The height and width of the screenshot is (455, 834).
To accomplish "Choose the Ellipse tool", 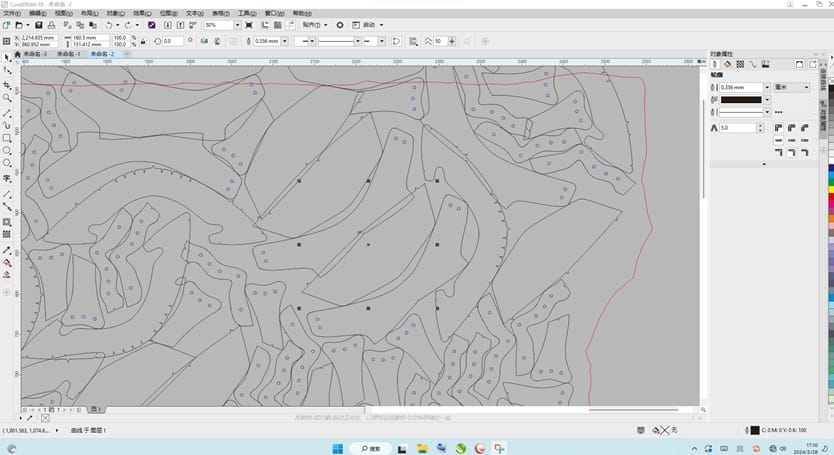I will coord(7,150).
